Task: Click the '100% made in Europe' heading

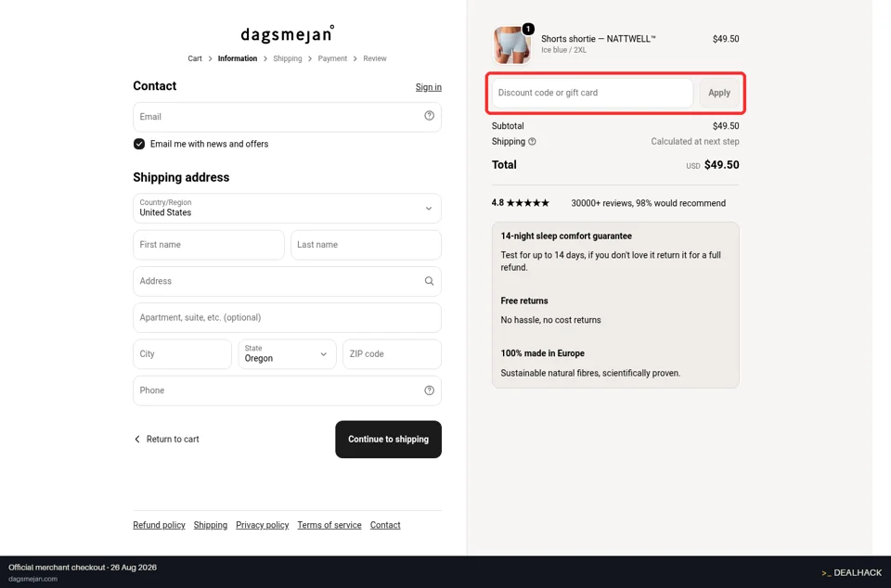Action: coord(543,353)
